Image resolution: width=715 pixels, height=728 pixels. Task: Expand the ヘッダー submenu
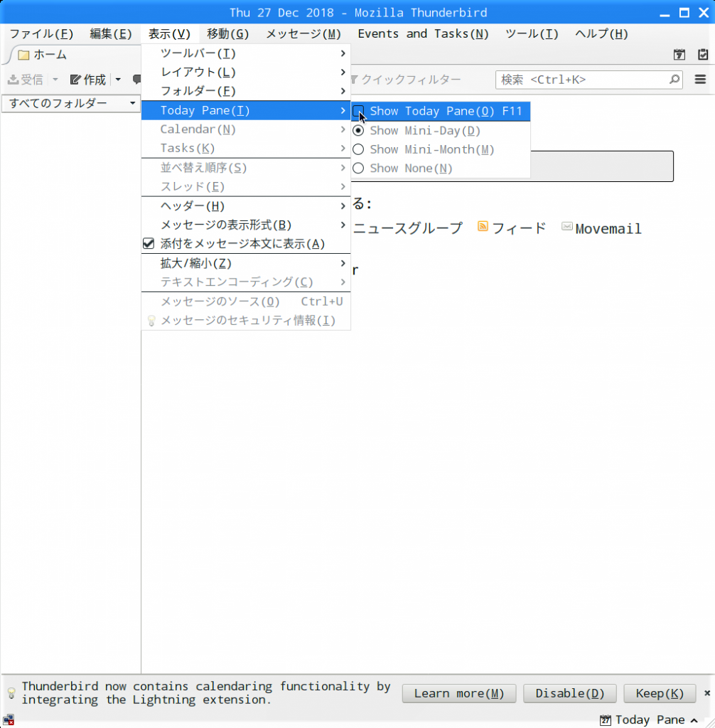tap(246, 205)
